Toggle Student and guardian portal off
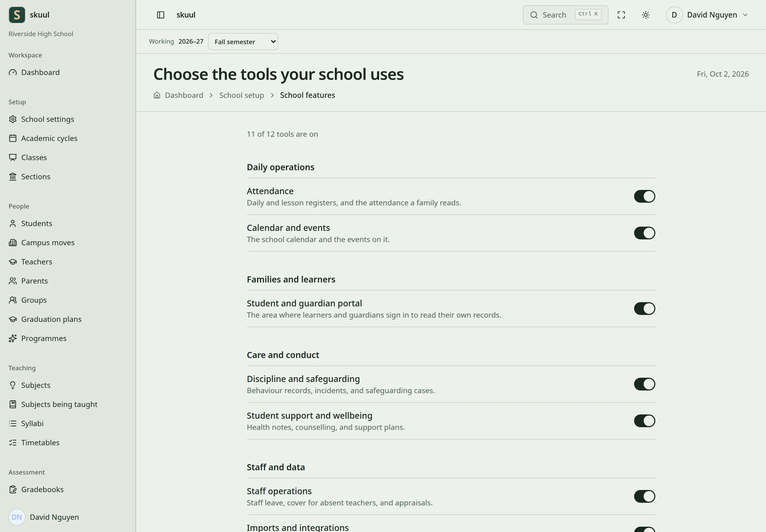 (644, 309)
